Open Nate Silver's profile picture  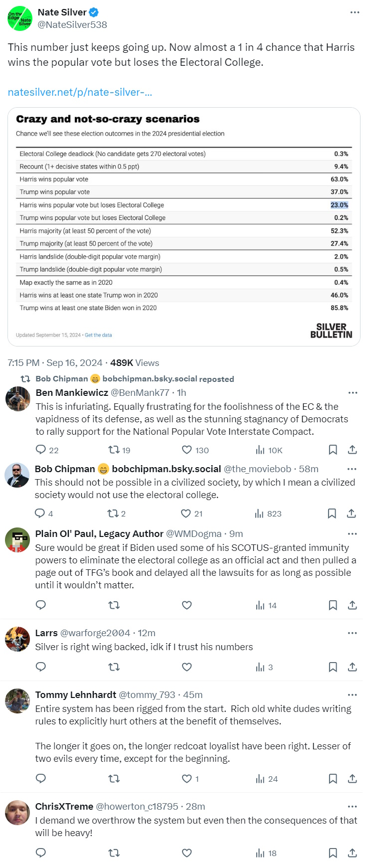coord(20,18)
